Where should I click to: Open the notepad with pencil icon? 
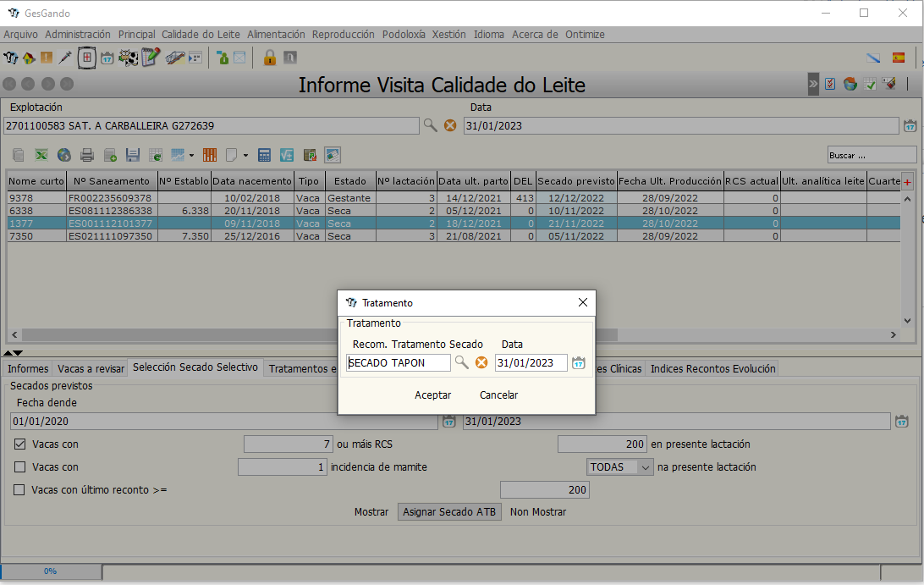pos(151,58)
